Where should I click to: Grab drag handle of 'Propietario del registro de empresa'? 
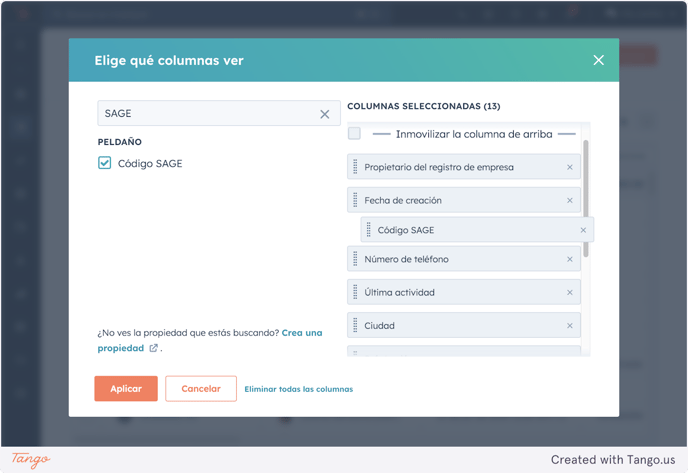pyautogui.click(x=355, y=167)
